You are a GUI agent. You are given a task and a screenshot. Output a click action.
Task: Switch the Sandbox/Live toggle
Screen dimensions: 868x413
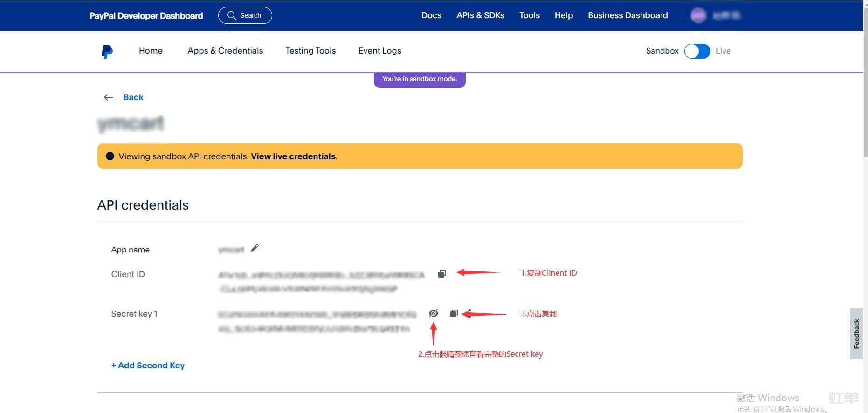pos(697,51)
